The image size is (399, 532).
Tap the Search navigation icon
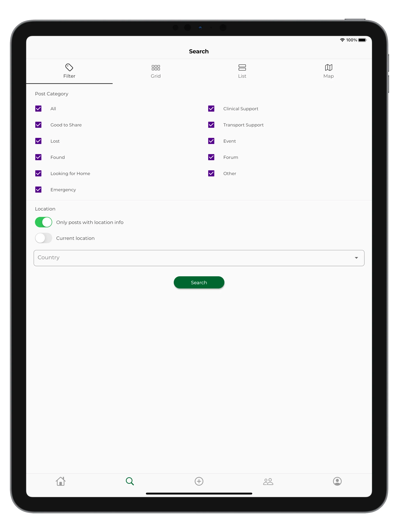click(x=130, y=481)
